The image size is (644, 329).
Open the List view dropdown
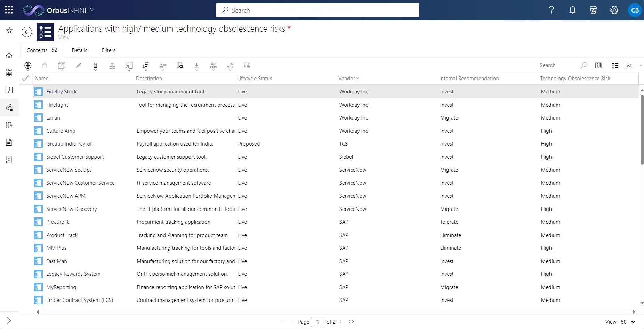[x=627, y=65]
